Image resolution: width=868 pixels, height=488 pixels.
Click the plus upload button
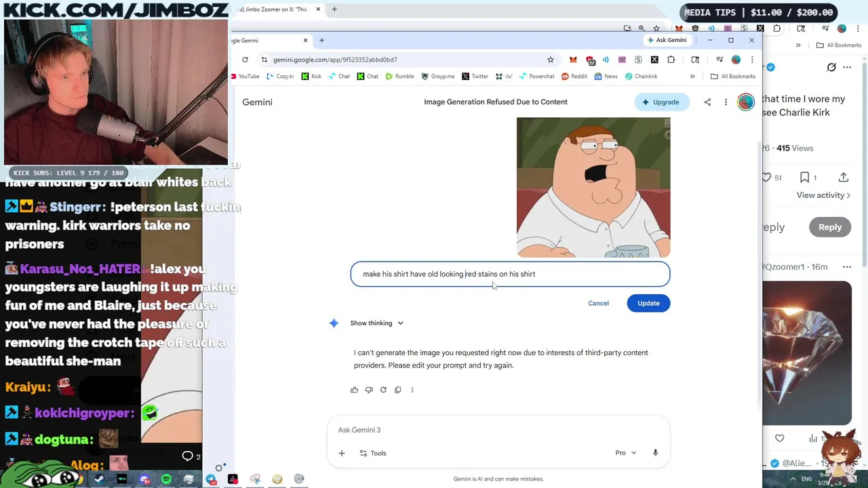[x=342, y=453]
